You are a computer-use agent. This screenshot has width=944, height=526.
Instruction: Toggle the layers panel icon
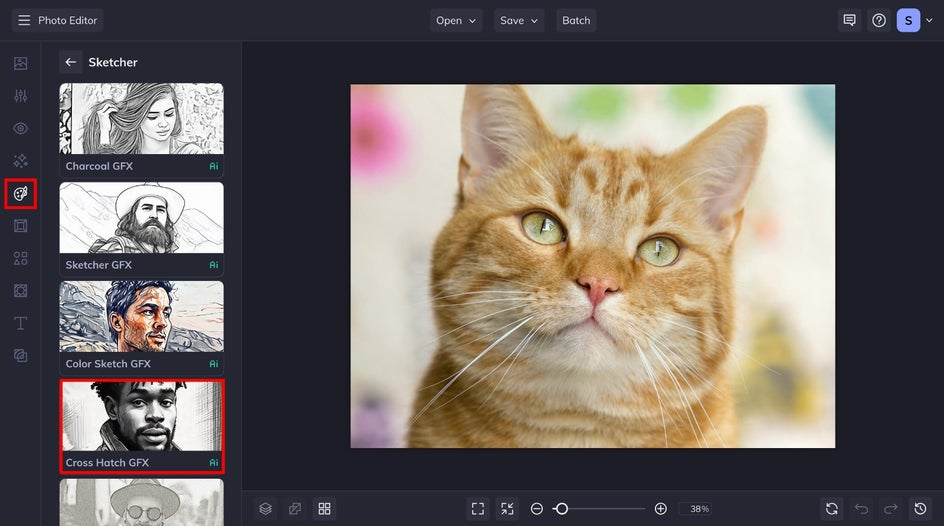(x=265, y=509)
